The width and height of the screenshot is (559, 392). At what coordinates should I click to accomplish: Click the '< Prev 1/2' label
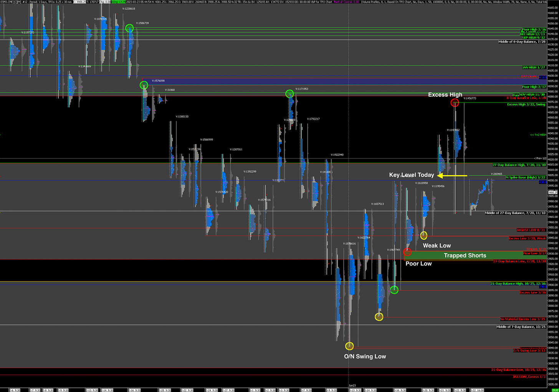click(x=540, y=158)
